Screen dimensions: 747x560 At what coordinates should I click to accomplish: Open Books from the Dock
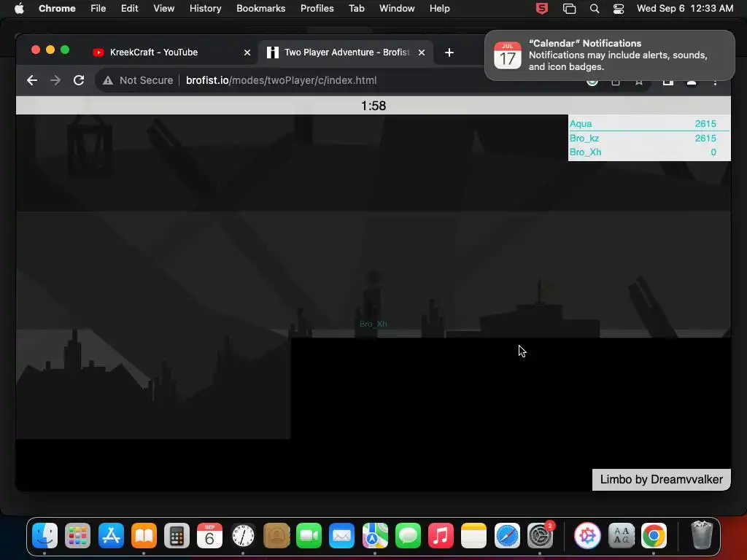[x=144, y=536]
